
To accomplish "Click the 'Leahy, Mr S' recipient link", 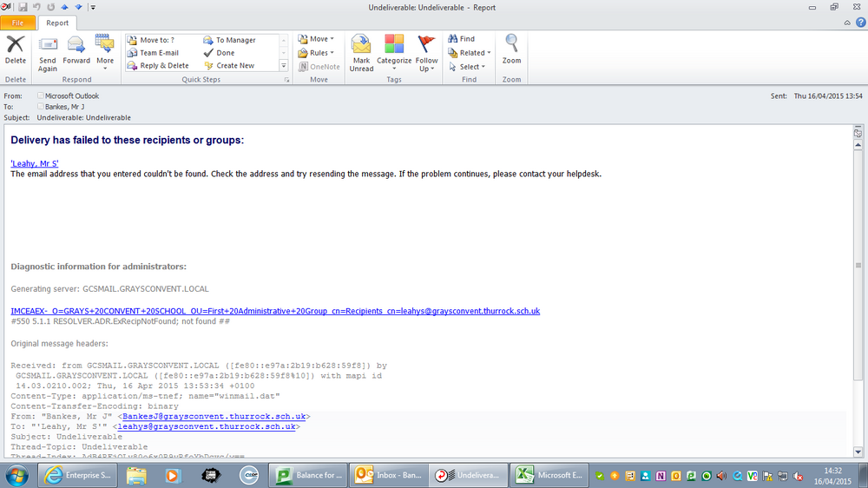I will pos(35,163).
